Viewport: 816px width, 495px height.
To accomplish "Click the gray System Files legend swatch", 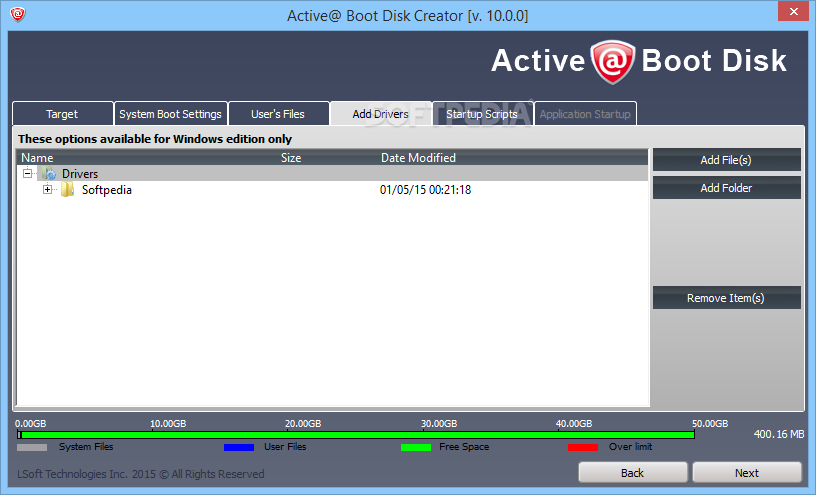I will pyautogui.click(x=32, y=447).
